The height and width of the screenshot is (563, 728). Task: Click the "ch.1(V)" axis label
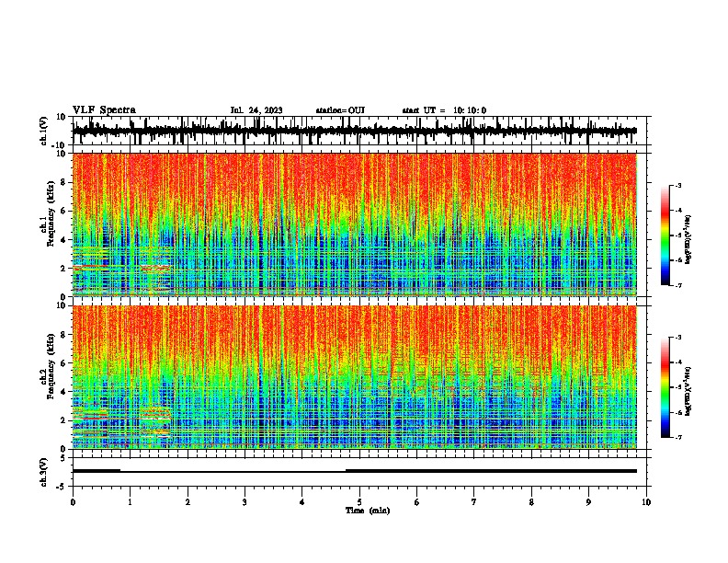[44, 131]
